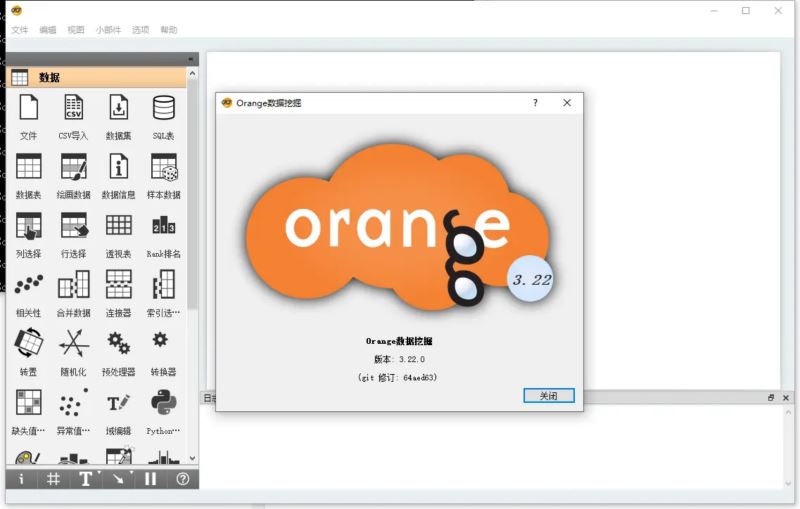Collapse the 数据 category header

point(100,77)
